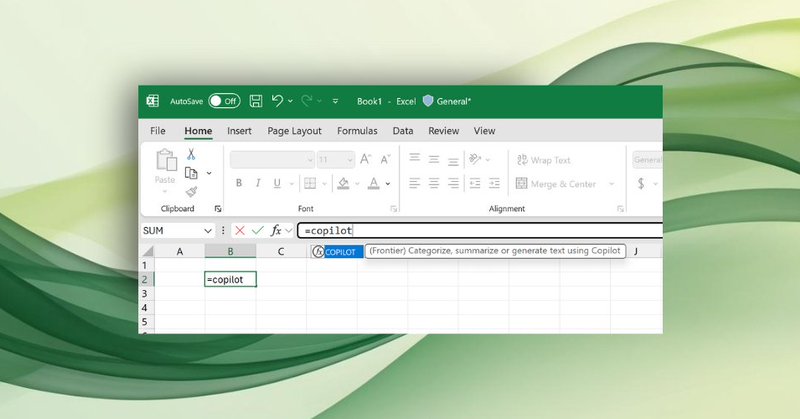The image size is (800, 419).
Task: Expand the Merge & Center options arrow
Action: 612,184
